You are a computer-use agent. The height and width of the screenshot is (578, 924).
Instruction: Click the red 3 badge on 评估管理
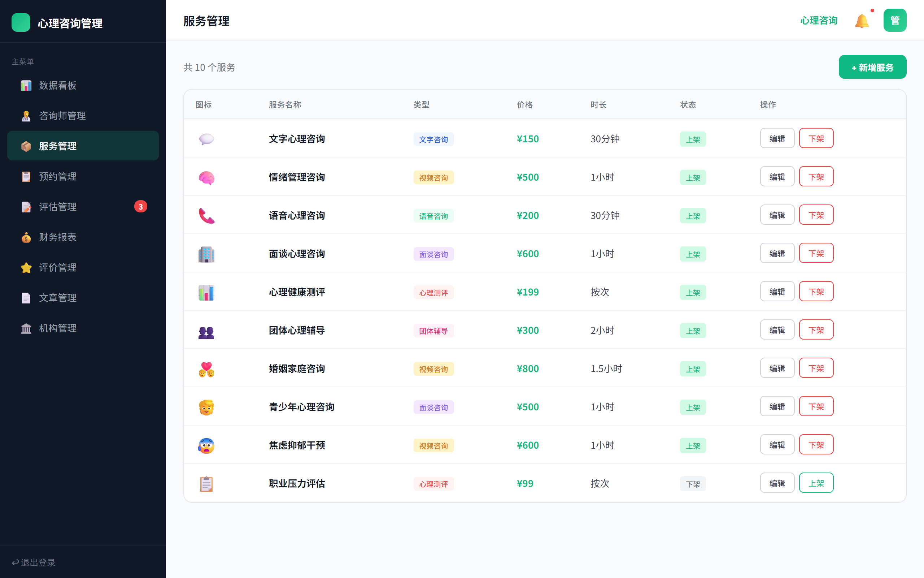[140, 206]
